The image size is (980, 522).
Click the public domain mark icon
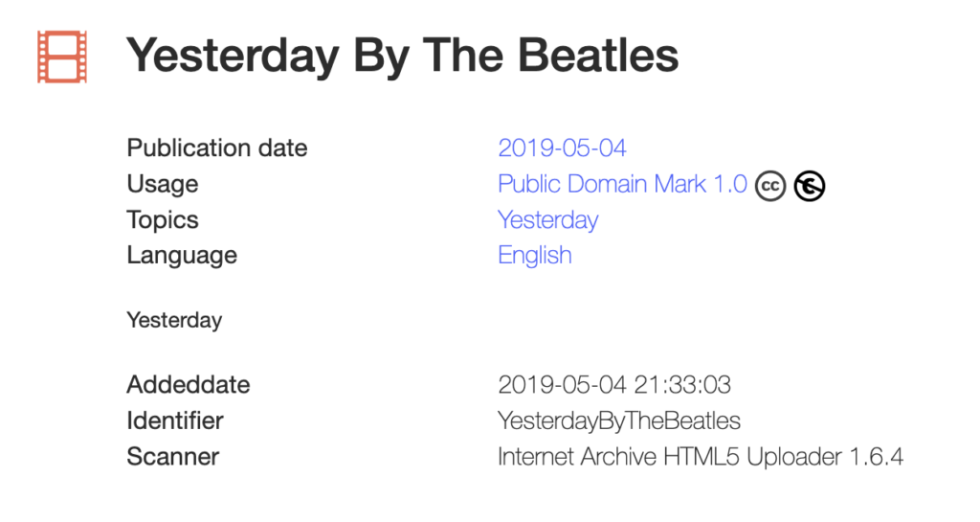click(810, 186)
